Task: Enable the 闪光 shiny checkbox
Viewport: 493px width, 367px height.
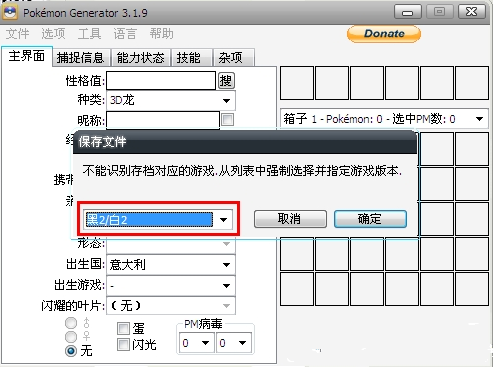Action: tap(123, 344)
